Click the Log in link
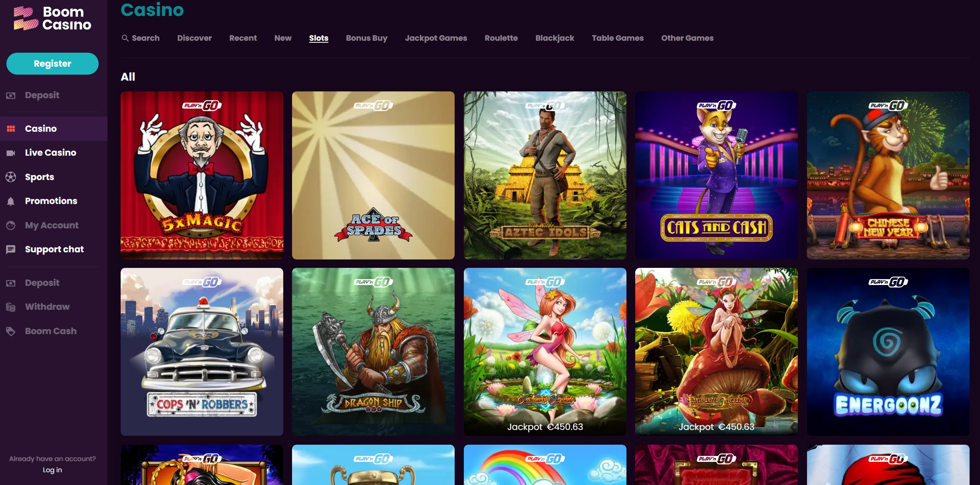 click(x=52, y=470)
